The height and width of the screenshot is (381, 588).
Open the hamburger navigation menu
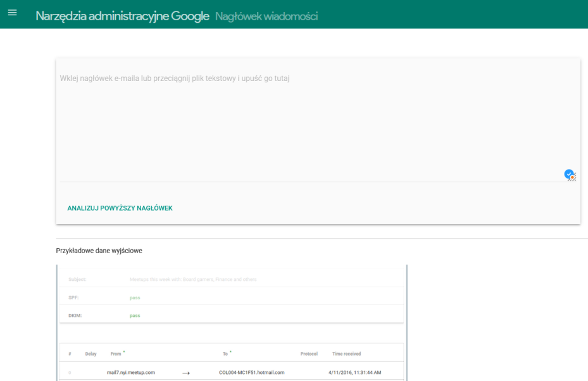click(12, 13)
